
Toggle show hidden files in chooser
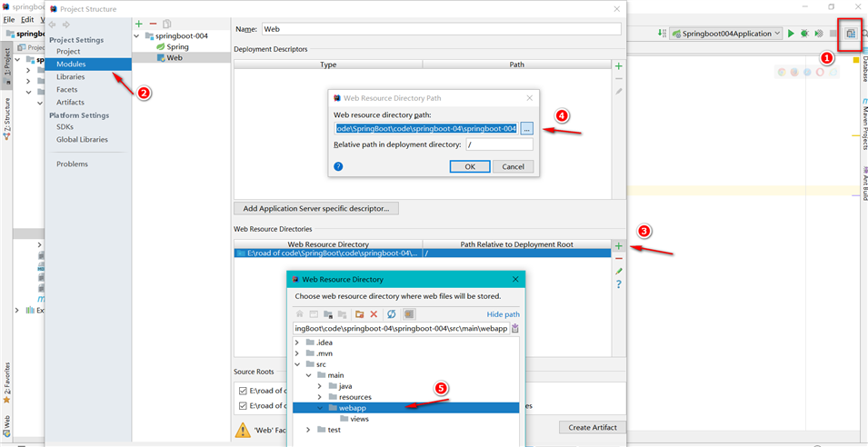[409, 314]
